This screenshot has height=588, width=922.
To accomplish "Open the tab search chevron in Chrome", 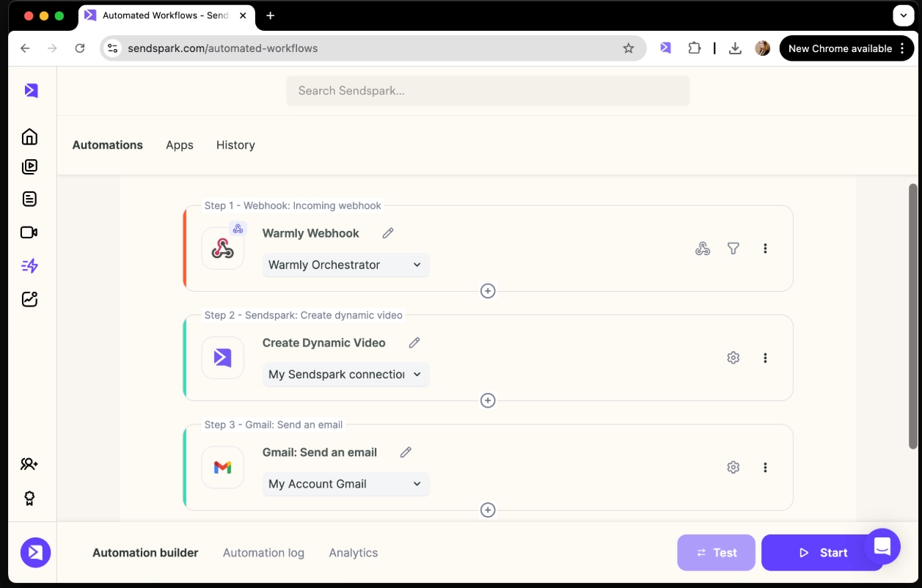I will 903,15.
